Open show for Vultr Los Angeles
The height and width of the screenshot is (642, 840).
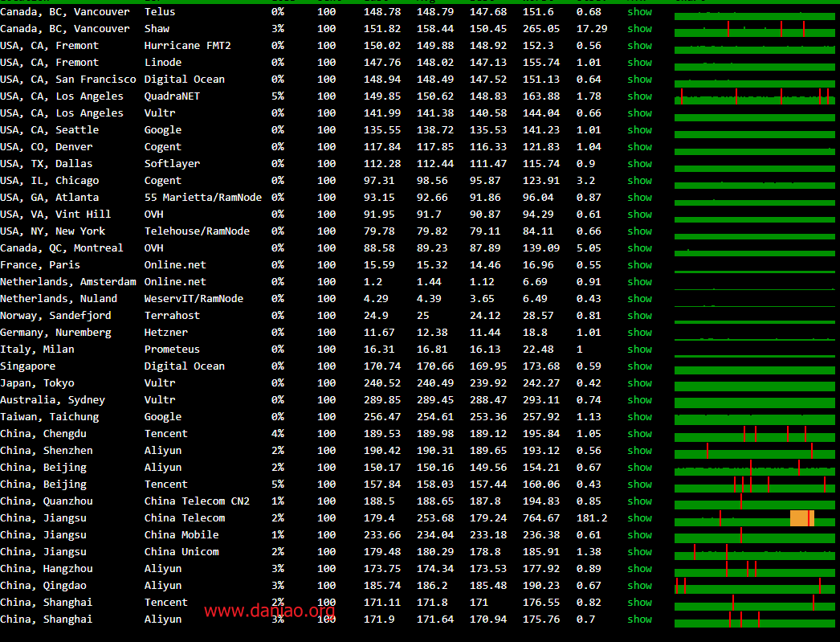coord(640,113)
